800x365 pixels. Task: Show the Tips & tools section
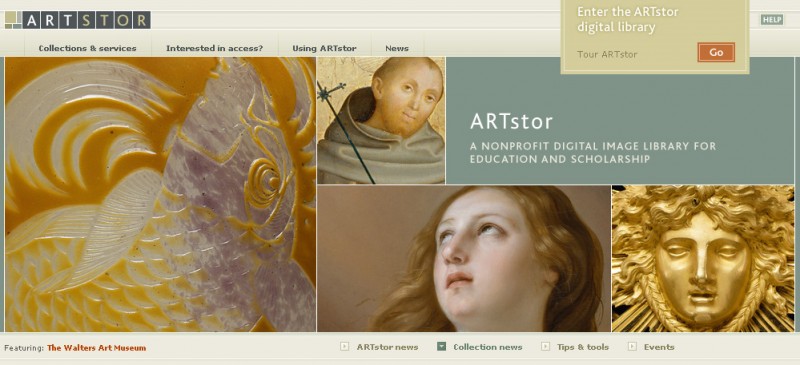pos(583,347)
